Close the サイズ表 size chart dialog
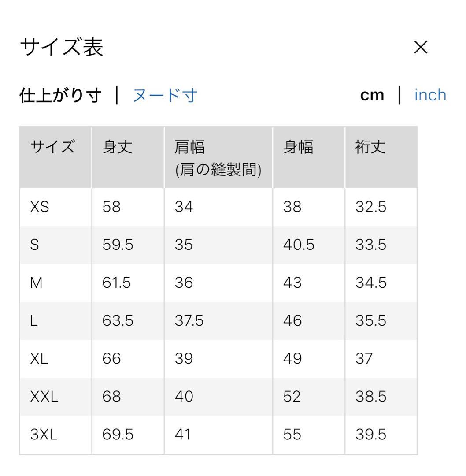The width and height of the screenshot is (466, 476). pos(421,47)
